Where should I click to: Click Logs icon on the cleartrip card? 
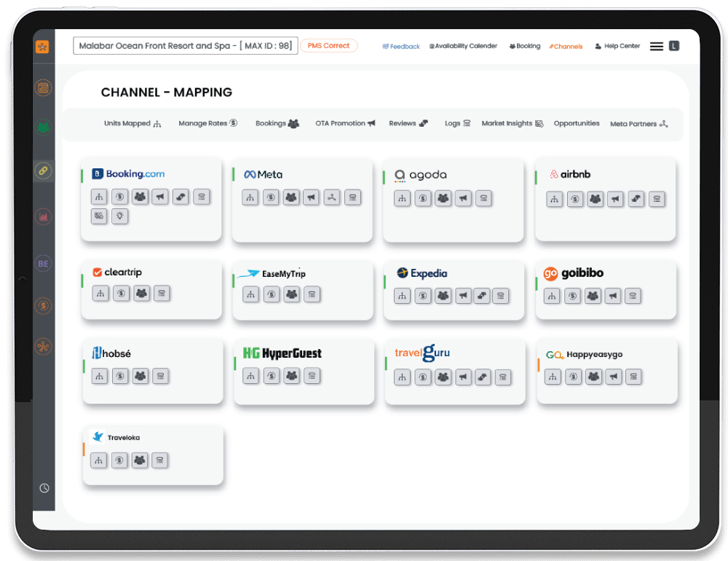[x=162, y=293]
